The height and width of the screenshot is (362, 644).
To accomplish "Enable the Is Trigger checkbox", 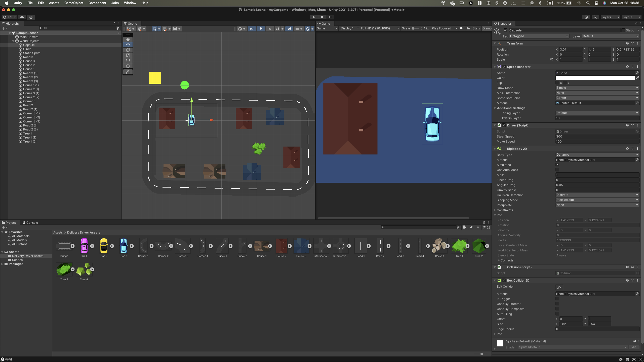I will click(x=557, y=299).
